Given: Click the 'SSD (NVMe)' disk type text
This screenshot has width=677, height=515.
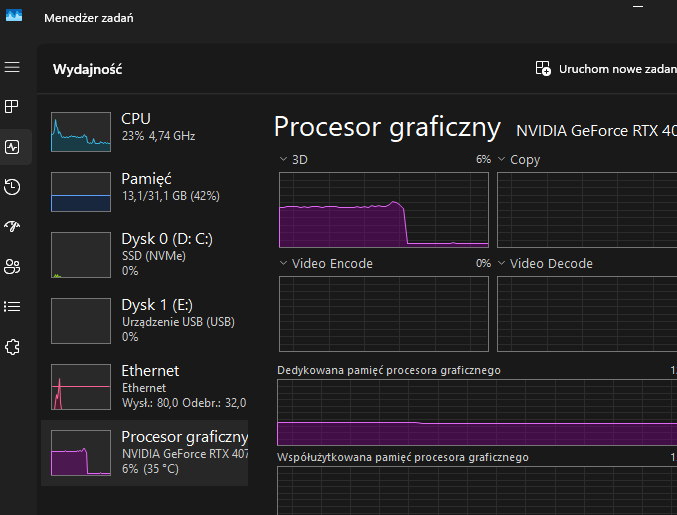Looking at the screenshot, I should point(154,256).
